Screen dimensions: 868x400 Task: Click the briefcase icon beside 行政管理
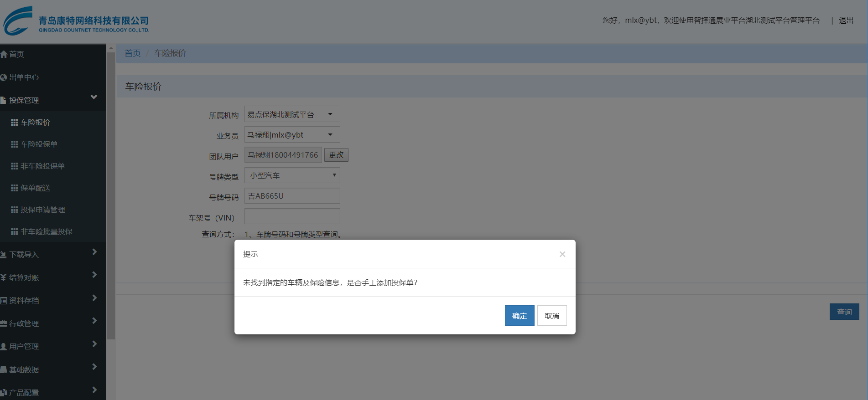(4, 323)
